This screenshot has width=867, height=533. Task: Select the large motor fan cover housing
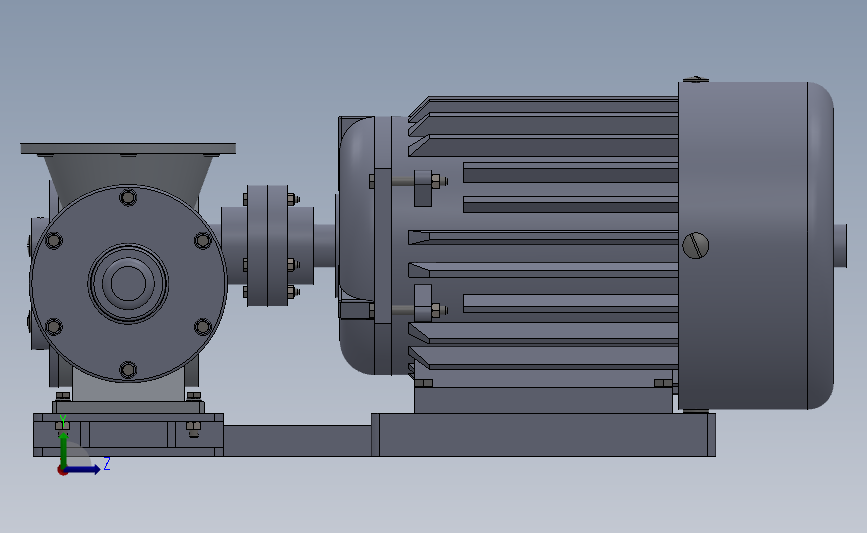coord(756,245)
